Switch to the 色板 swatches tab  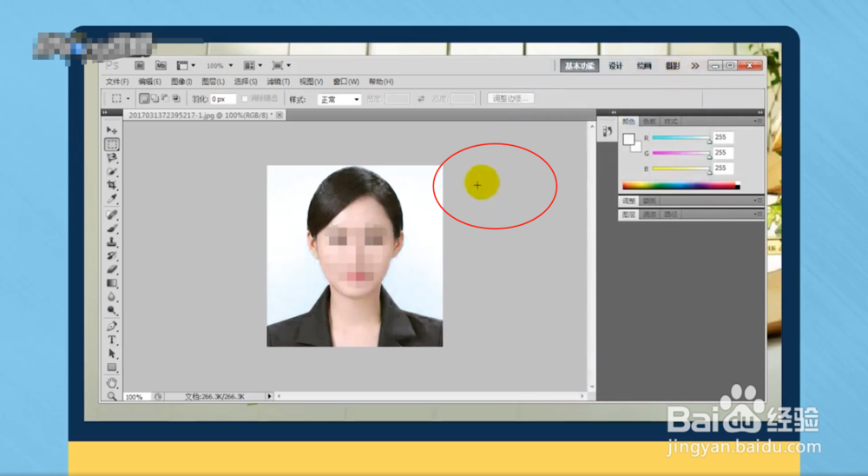click(649, 122)
